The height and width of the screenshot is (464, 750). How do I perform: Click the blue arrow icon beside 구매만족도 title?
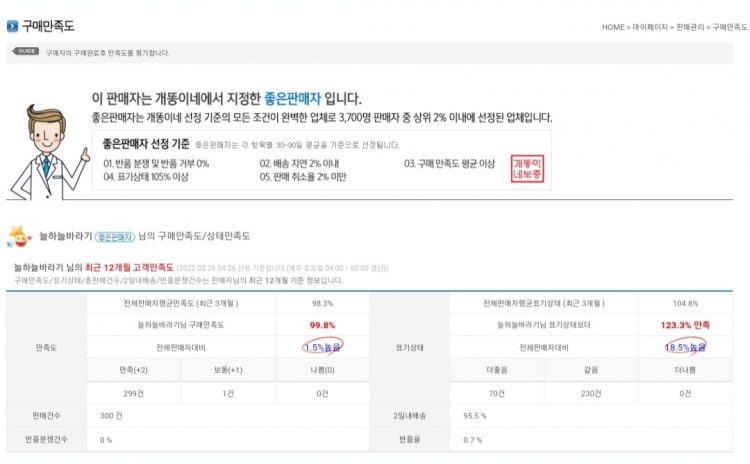12,25
